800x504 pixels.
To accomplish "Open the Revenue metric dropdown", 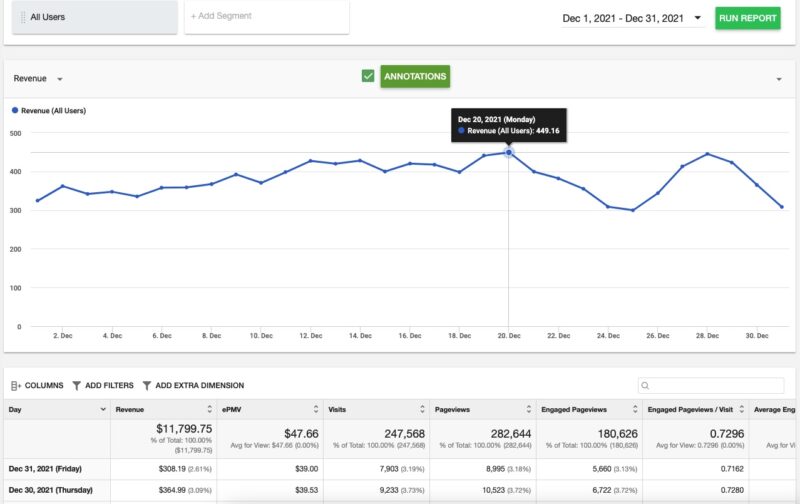I will click(60, 79).
